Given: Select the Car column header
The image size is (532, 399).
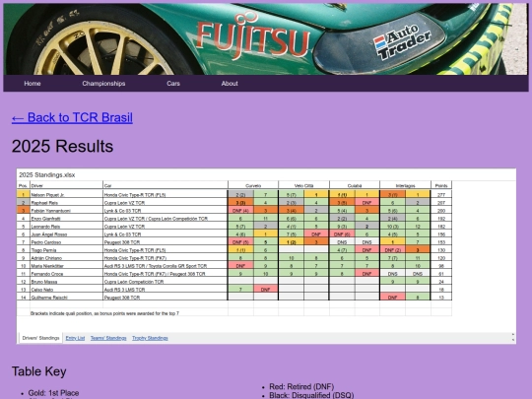Looking at the screenshot, I should (x=166, y=185).
